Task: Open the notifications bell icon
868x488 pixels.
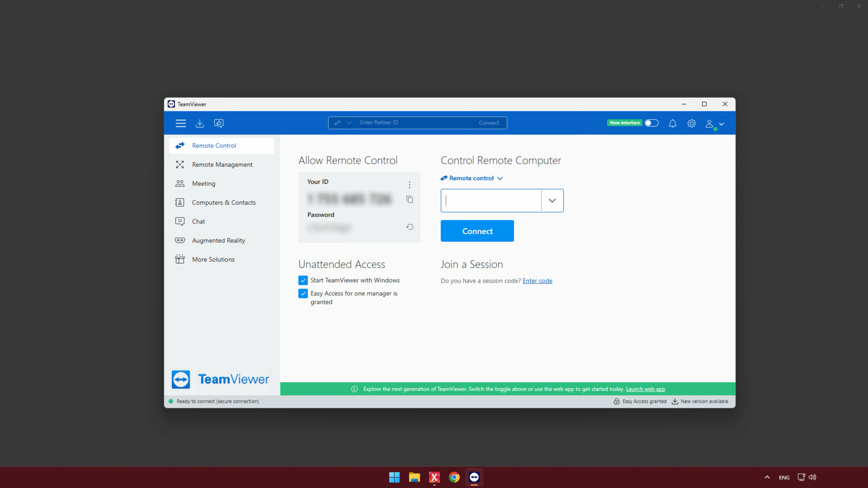Action: click(x=673, y=124)
